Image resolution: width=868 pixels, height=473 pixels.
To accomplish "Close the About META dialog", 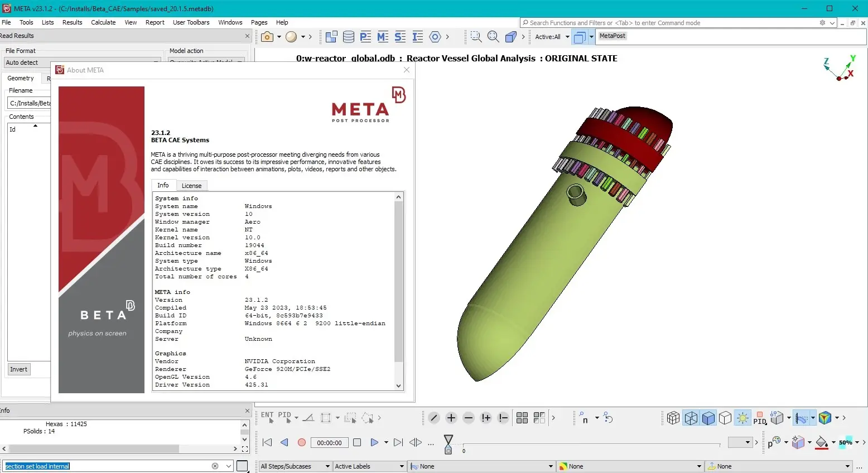I will pos(407,70).
